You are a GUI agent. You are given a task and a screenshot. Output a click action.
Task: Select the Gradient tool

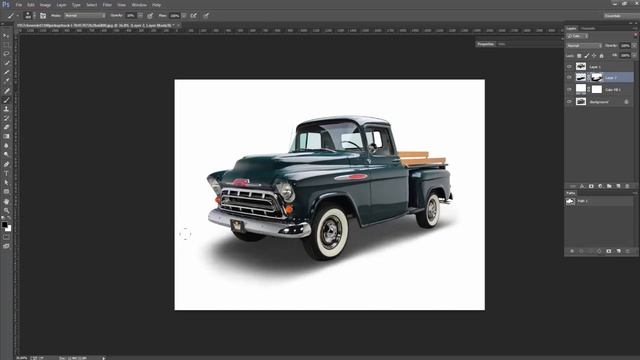[x=6, y=136]
